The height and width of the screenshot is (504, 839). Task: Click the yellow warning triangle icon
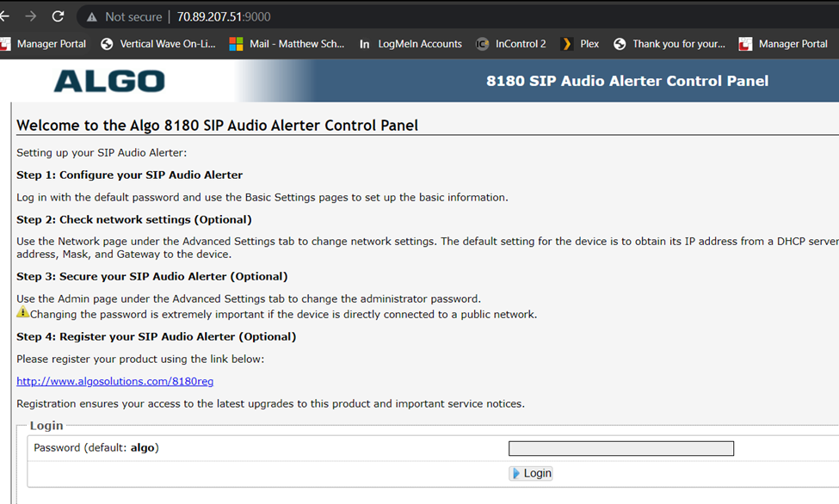(x=22, y=312)
